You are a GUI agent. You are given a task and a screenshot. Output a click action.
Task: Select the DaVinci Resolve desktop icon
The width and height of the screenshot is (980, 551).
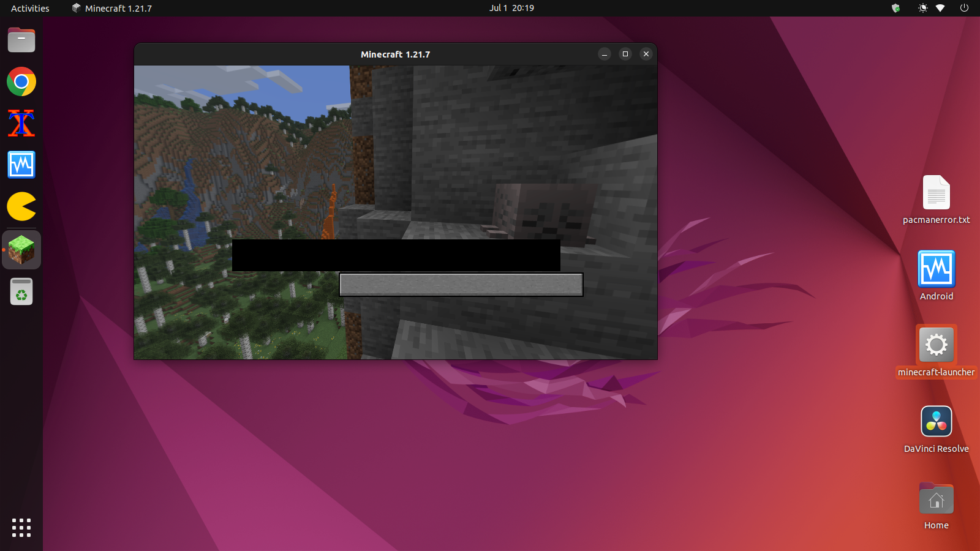[936, 429]
